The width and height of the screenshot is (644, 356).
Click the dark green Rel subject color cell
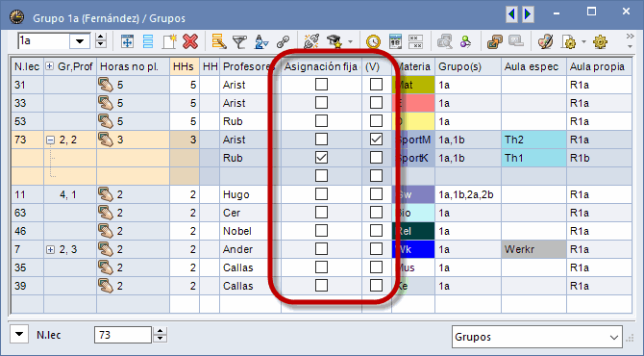click(413, 231)
